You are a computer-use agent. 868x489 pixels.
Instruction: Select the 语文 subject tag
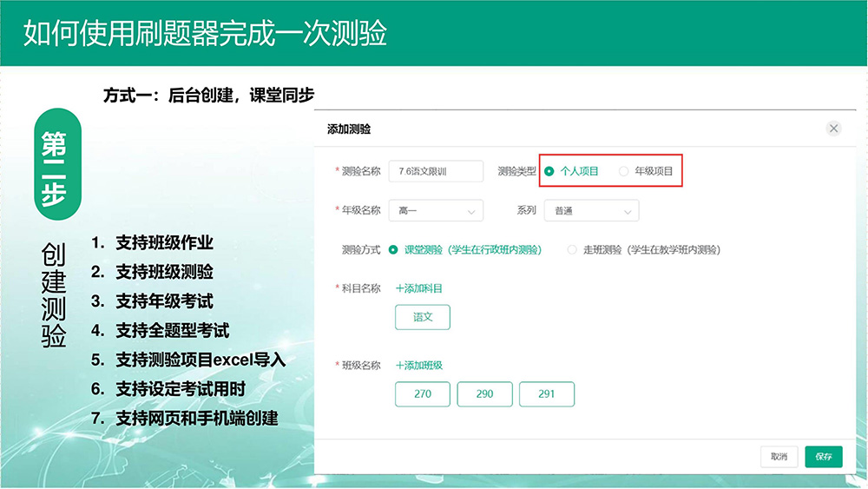423,317
